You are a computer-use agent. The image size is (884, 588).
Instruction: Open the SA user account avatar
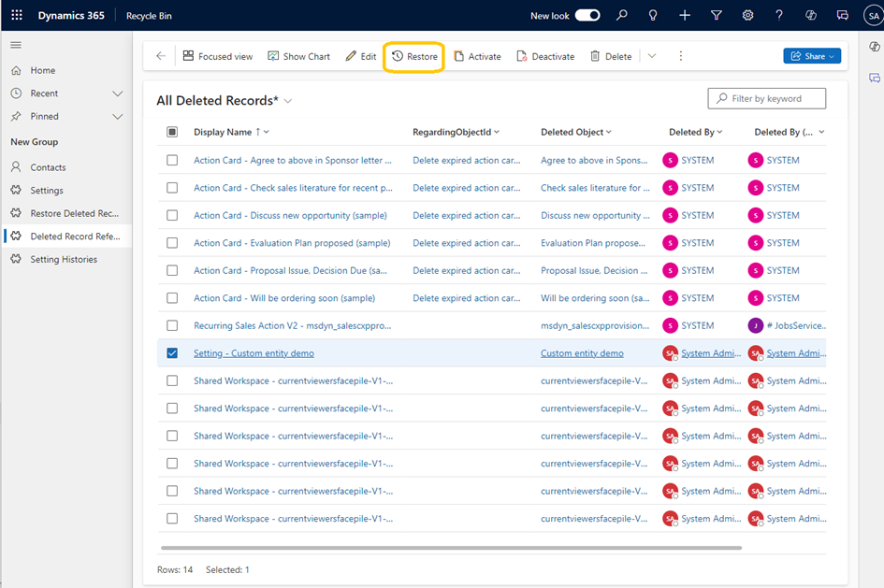click(x=874, y=15)
